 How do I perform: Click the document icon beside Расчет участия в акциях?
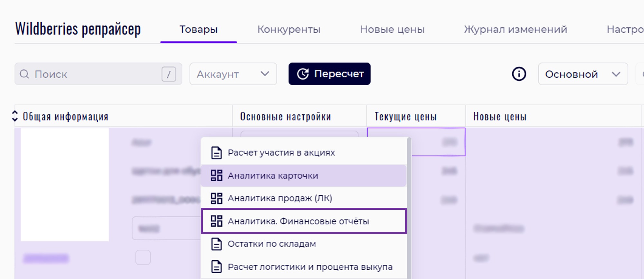pos(216,153)
